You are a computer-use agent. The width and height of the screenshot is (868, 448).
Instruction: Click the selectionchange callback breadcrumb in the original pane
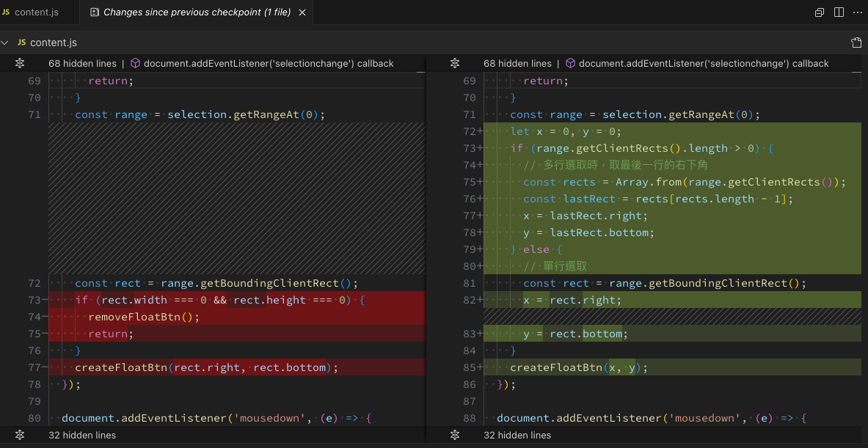pos(269,63)
